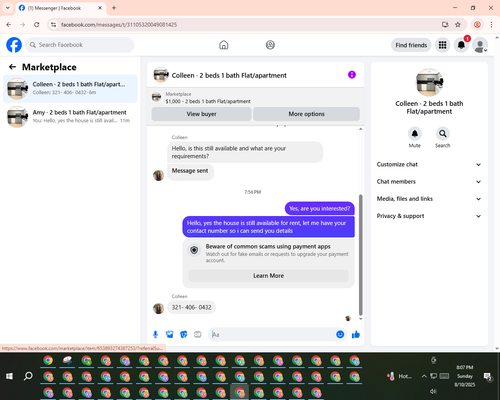The height and width of the screenshot is (400, 500).
Task: Click the 321- 406- 0432 message
Action: 191,307
